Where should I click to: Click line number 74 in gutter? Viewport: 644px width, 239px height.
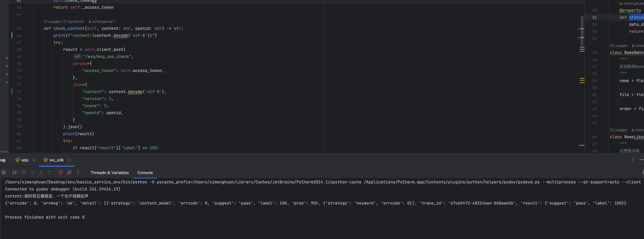[x=19, y=92]
